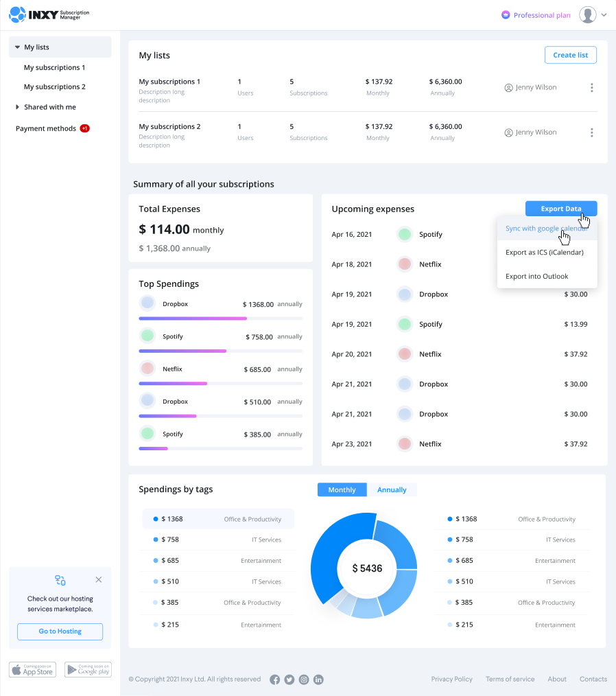616x696 pixels.
Task: Open the Instagram social icon in footer
Action: coord(304,680)
